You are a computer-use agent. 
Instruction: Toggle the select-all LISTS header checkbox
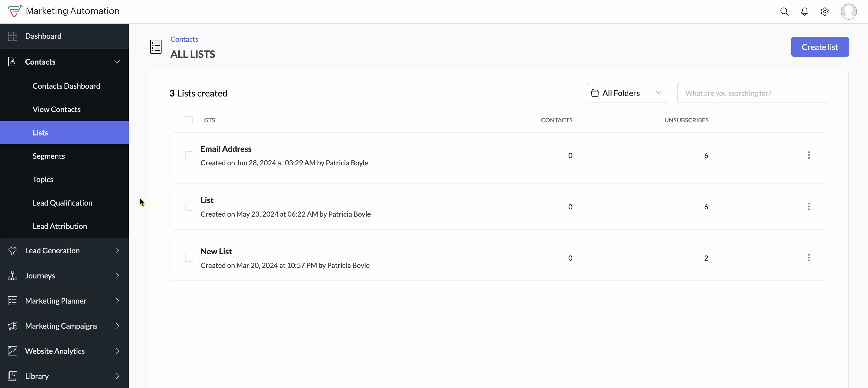point(188,120)
